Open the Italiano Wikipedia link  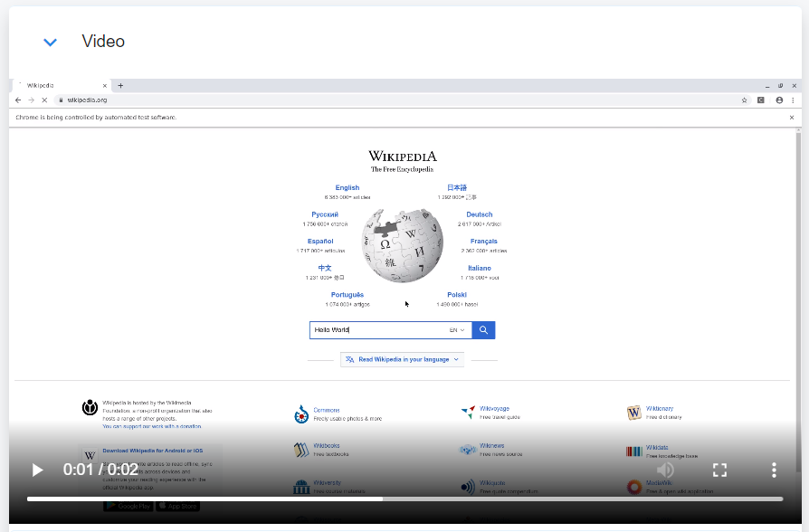pyautogui.click(x=480, y=269)
